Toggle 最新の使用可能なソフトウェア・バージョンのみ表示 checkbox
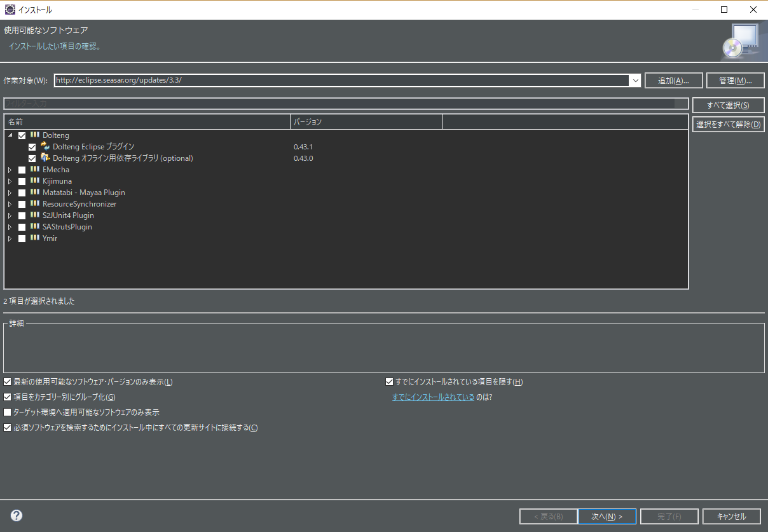768x532 pixels. click(x=7, y=382)
